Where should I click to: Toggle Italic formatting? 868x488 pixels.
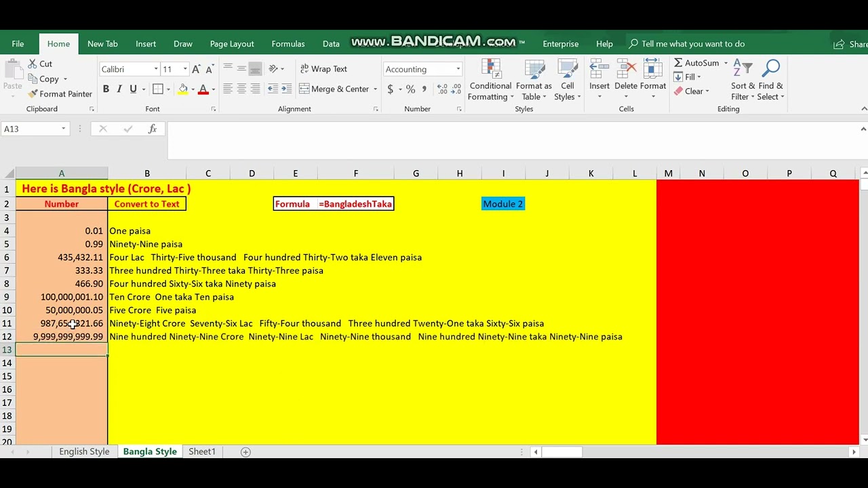(x=119, y=89)
